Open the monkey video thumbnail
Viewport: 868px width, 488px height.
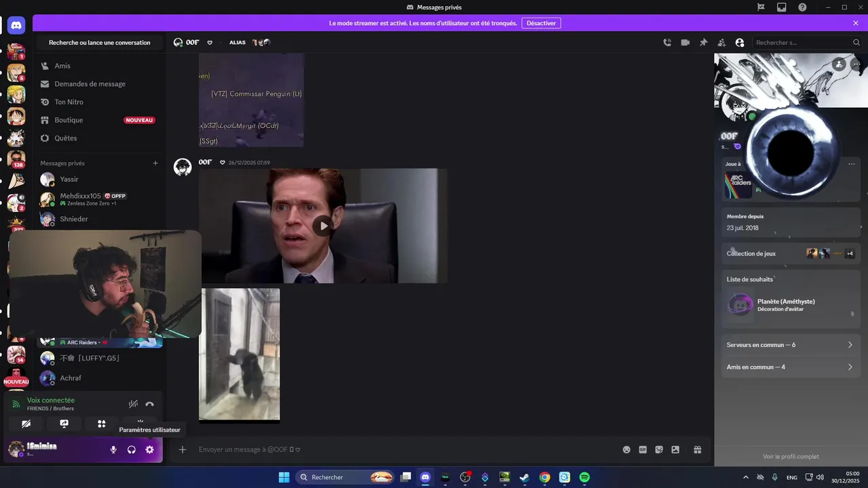239,354
